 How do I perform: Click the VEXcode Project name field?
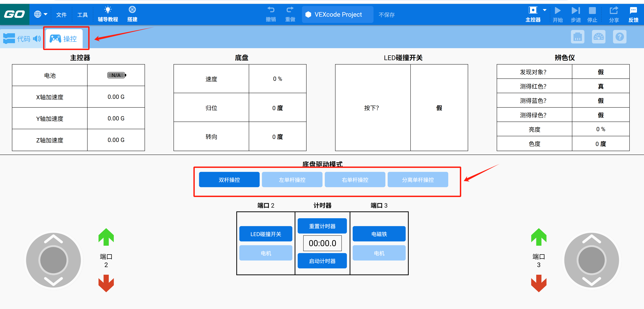[x=337, y=14]
